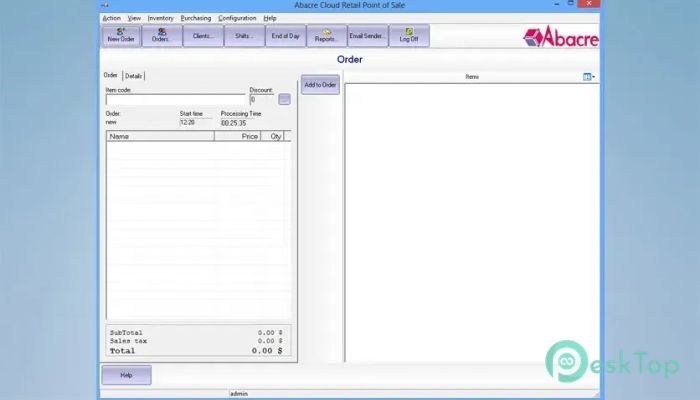Focus the Discount input field
Image resolution: width=700 pixels, height=400 pixels.
pyautogui.click(x=262, y=100)
